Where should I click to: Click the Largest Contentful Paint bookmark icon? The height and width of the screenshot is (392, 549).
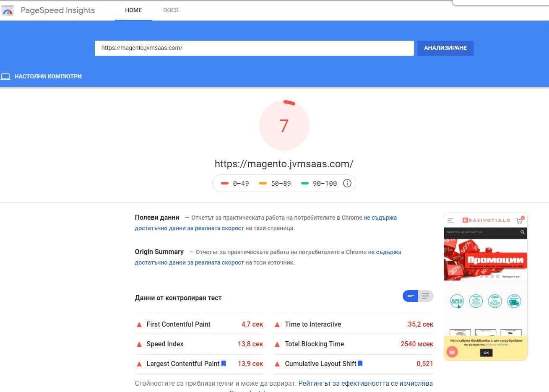pos(224,363)
